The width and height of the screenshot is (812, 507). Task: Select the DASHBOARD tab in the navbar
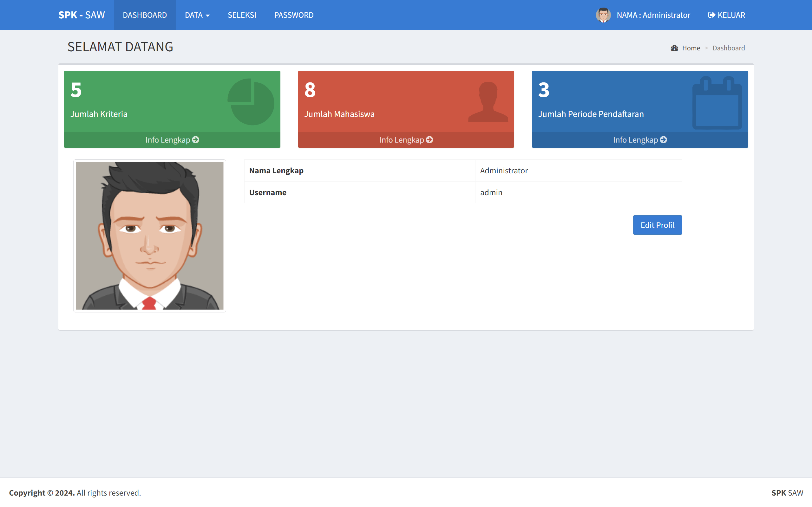[x=145, y=15]
